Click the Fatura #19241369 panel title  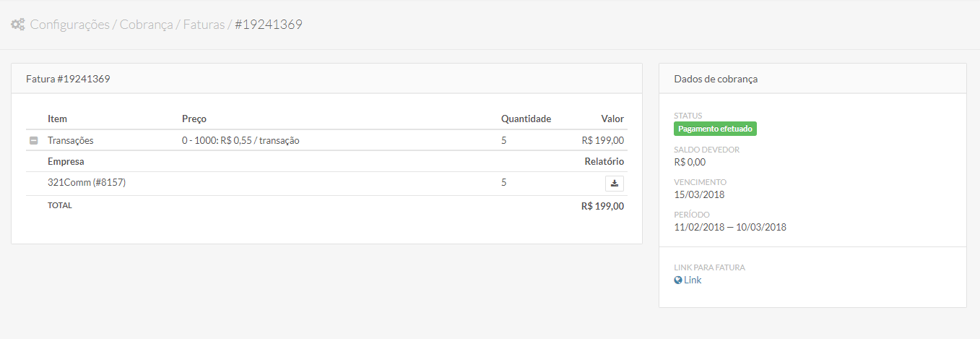[68, 79]
